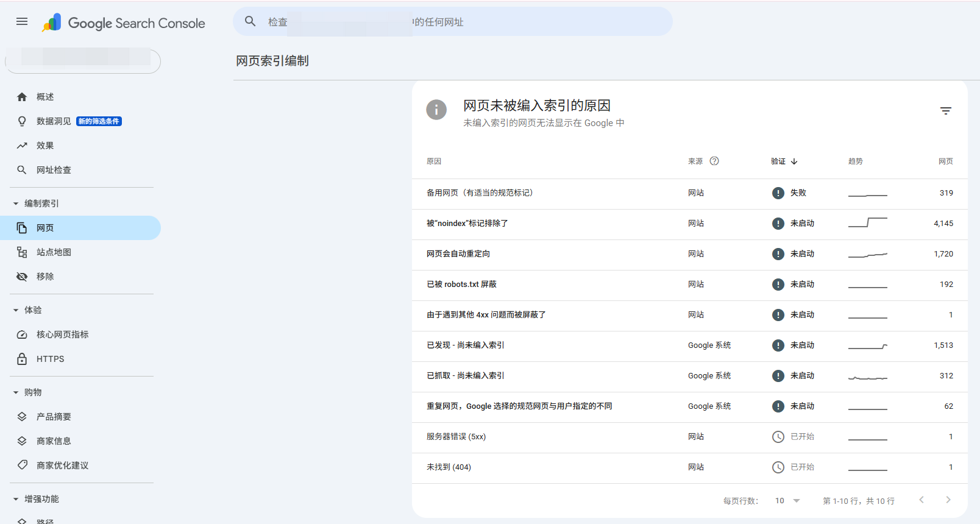The height and width of the screenshot is (524, 980).
Task: Open 核心网页指标 in the sidebar
Action: coord(62,335)
